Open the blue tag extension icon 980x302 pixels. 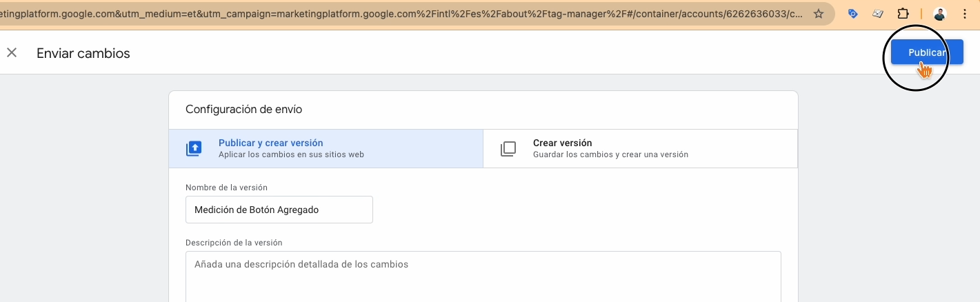[x=853, y=14]
